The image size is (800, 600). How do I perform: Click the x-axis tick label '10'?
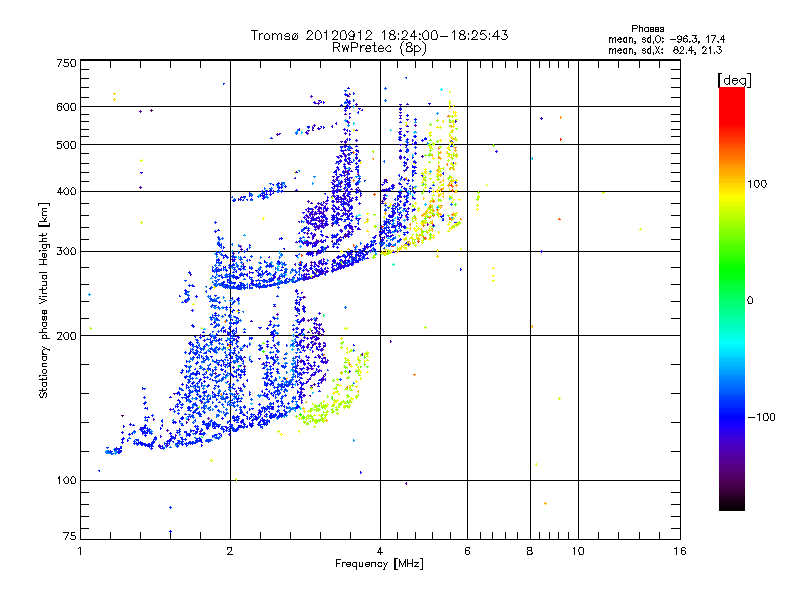[x=578, y=551]
